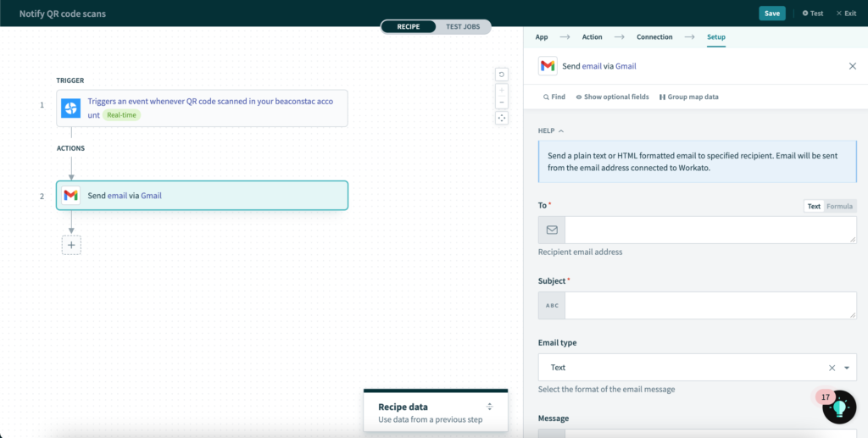Click the email link in panel title
This screenshot has height=438, width=868.
coord(591,66)
